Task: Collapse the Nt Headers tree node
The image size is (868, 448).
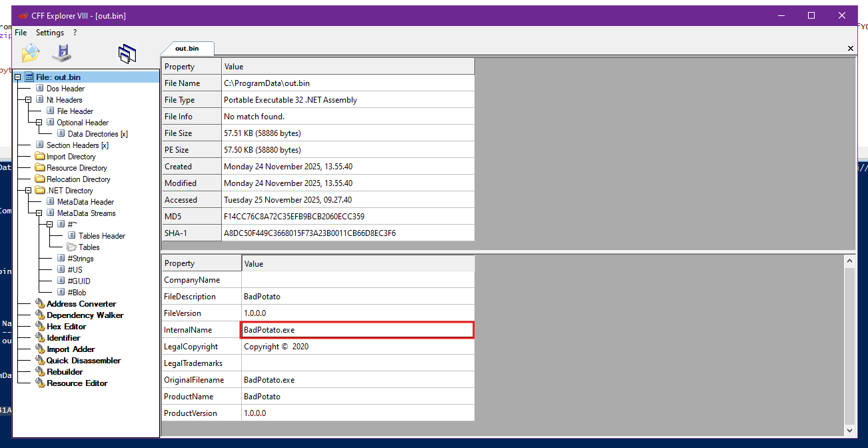Action: [x=29, y=100]
